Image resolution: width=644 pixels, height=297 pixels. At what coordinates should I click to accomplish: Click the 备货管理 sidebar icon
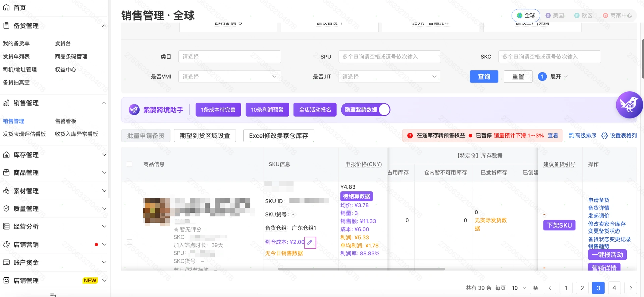pyautogui.click(x=6, y=25)
